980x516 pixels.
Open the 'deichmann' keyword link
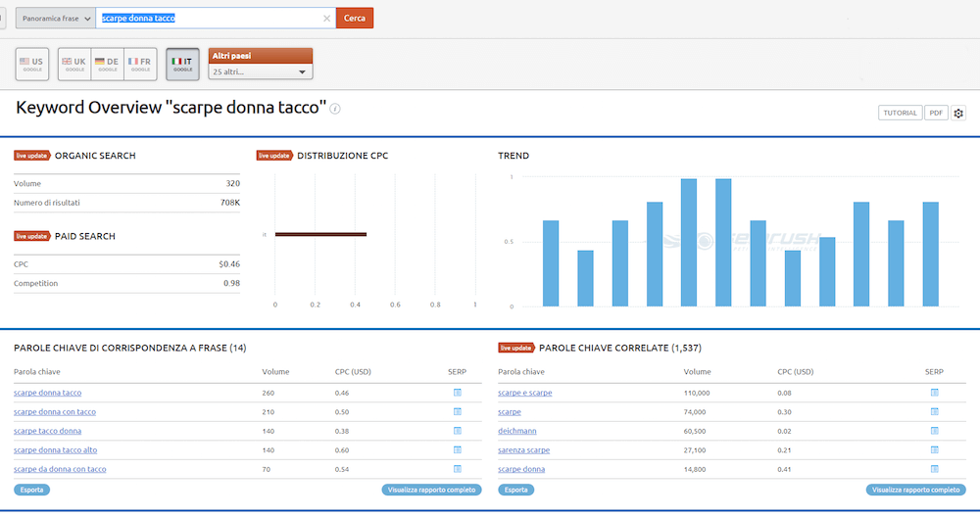(x=516, y=431)
